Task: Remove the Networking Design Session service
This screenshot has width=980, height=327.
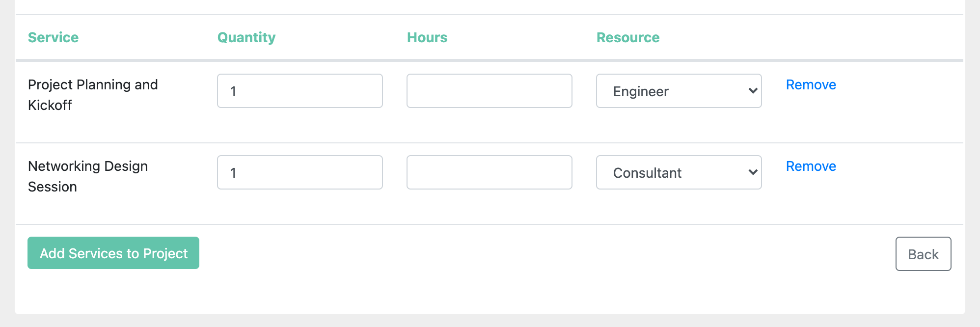Action: pyautogui.click(x=811, y=166)
